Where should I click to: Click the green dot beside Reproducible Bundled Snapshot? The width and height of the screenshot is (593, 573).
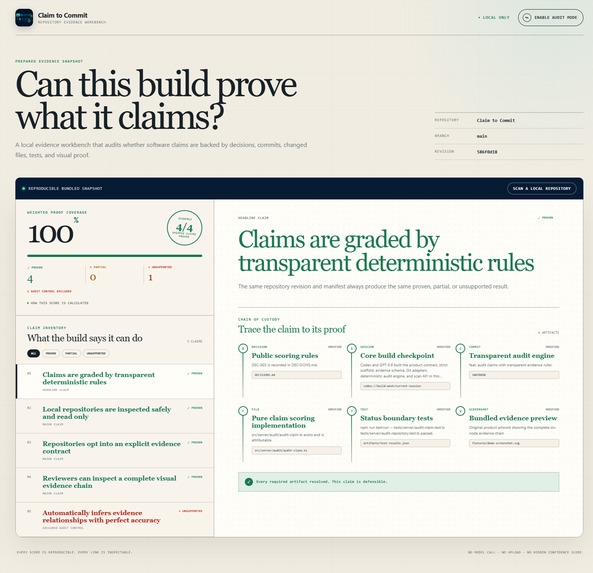(x=23, y=188)
